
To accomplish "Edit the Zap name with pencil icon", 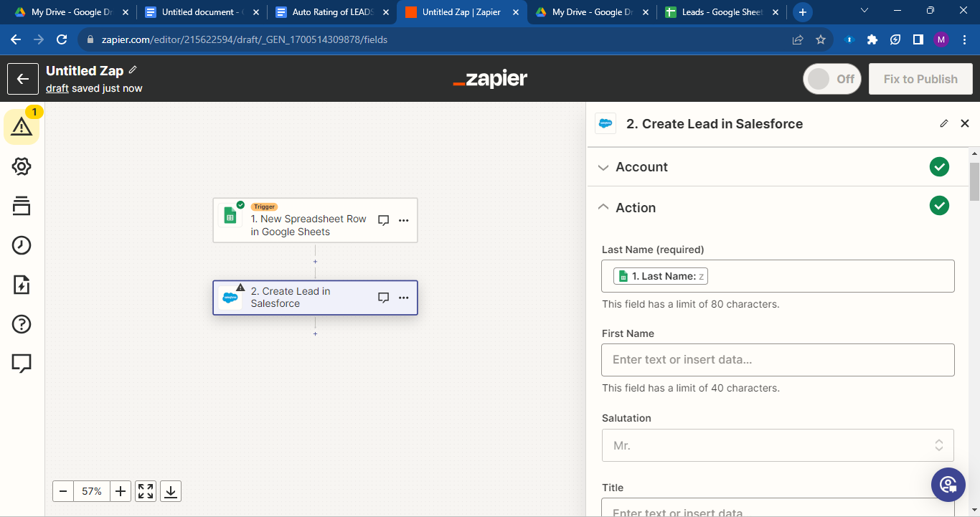I will (133, 70).
